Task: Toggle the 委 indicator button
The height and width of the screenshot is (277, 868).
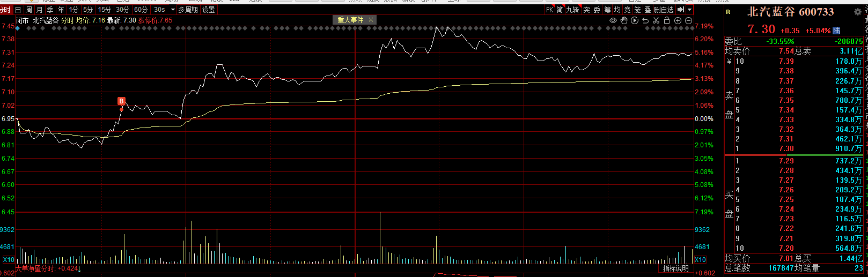Action: pos(597,10)
